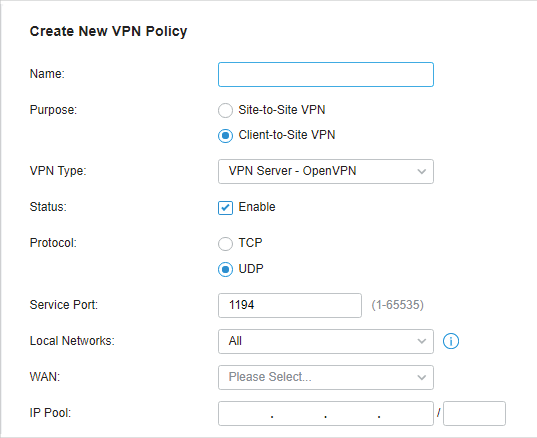
Task: Click the TCP label text
Action: pyautogui.click(x=250, y=243)
